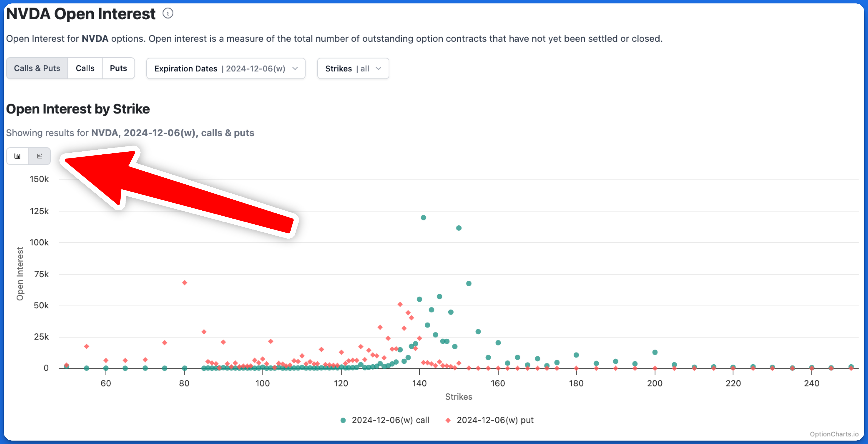Click the 240 strike axis label
The height and width of the screenshot is (444, 868).
click(x=812, y=384)
